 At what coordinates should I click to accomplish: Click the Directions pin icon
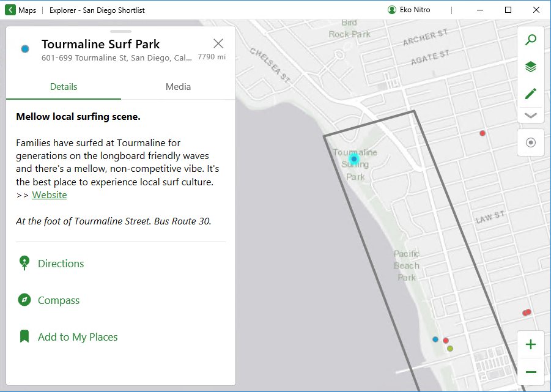24,263
